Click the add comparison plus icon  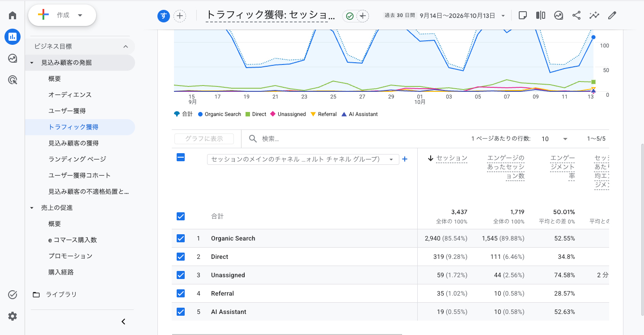click(x=180, y=16)
